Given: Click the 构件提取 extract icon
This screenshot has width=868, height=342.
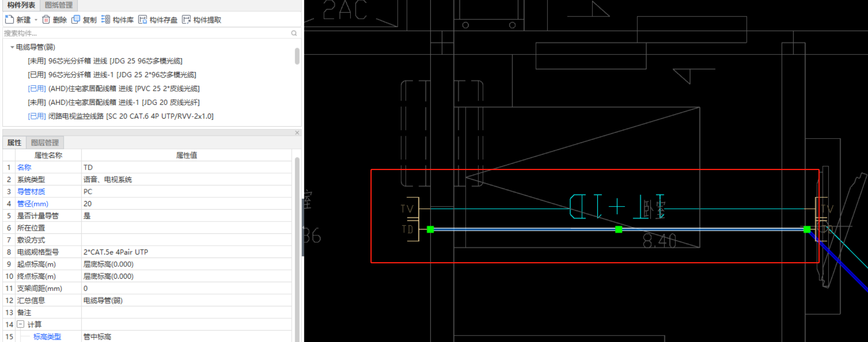Looking at the screenshot, I should click(x=186, y=20).
